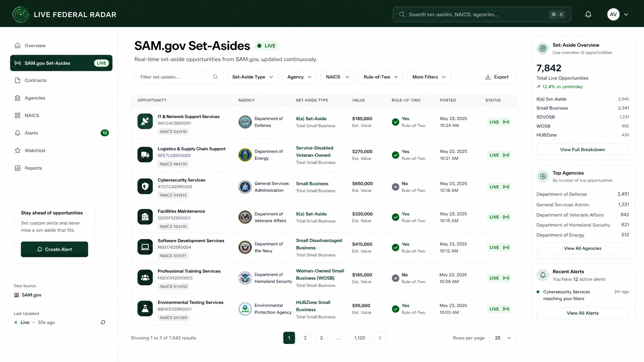The width and height of the screenshot is (644, 362).
Task: Click the Logistics & Supply Chain truck icon
Action: pyautogui.click(x=145, y=155)
